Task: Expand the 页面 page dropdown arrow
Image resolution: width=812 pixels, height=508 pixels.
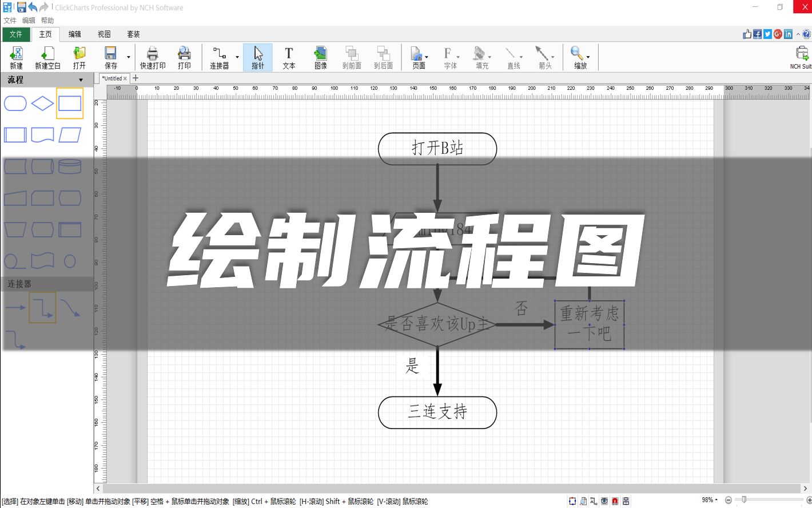Action: click(427, 57)
